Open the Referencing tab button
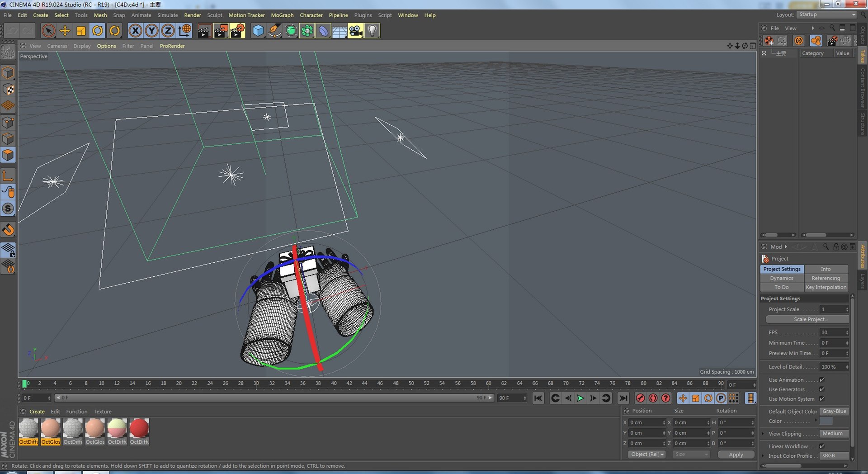This screenshot has width=868, height=474. tap(826, 278)
